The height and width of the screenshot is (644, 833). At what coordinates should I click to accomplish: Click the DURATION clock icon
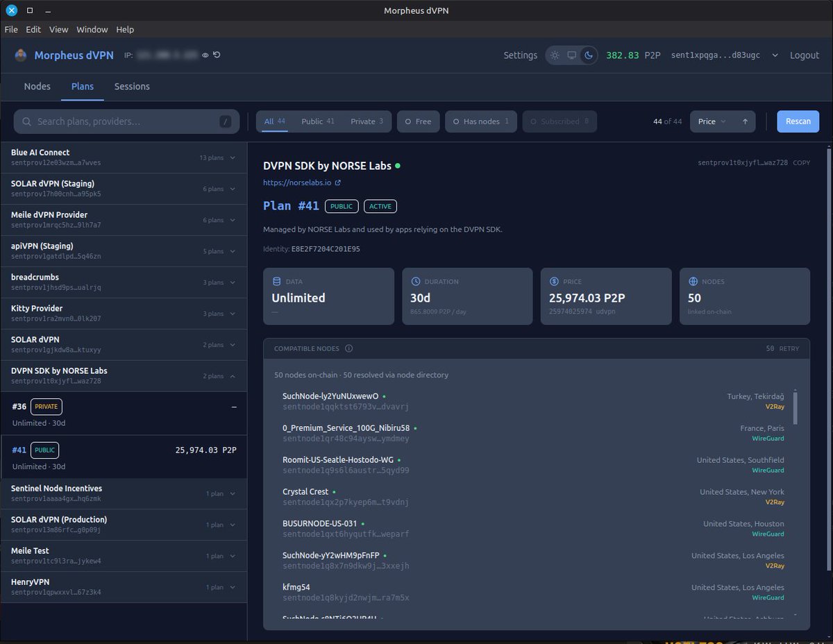click(416, 282)
